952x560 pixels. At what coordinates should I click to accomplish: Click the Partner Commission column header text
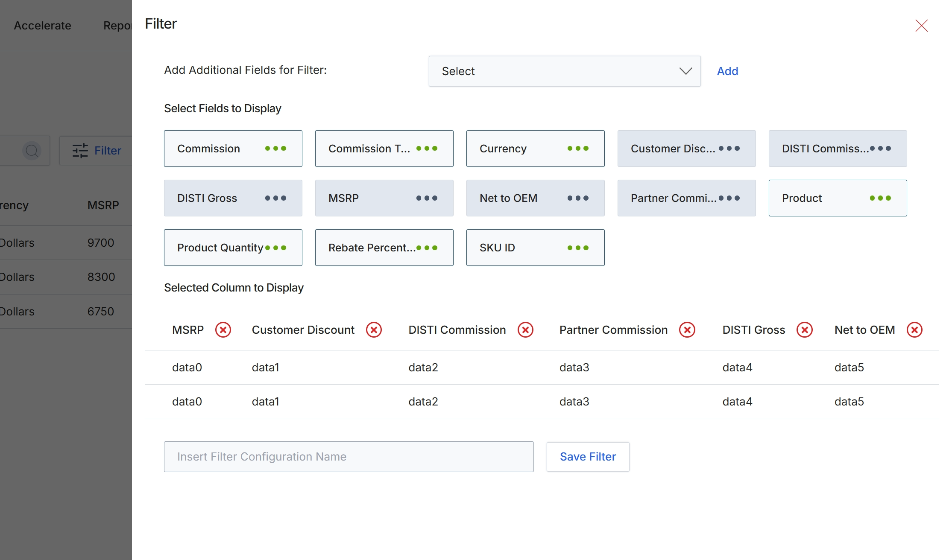[x=613, y=330]
